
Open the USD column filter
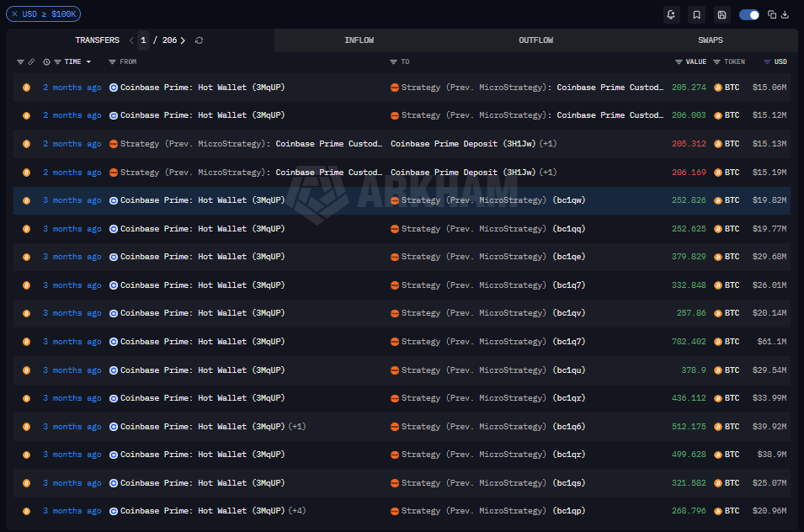tap(767, 61)
